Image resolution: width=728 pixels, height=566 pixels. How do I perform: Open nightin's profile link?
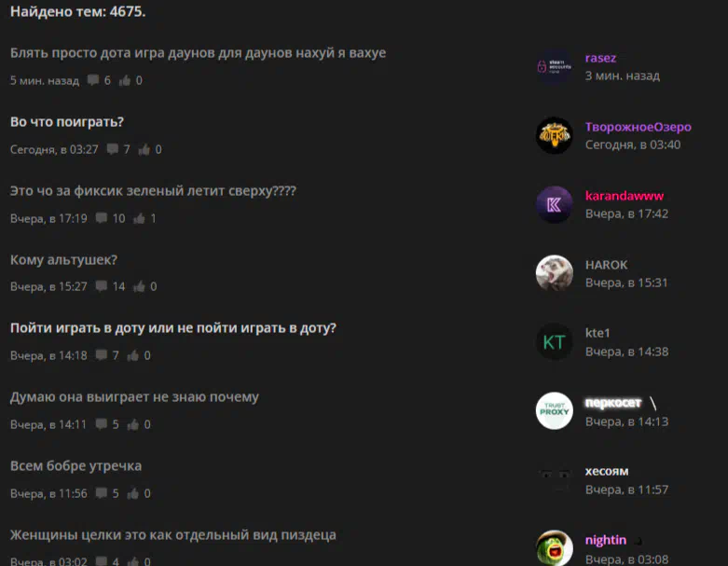click(x=606, y=541)
